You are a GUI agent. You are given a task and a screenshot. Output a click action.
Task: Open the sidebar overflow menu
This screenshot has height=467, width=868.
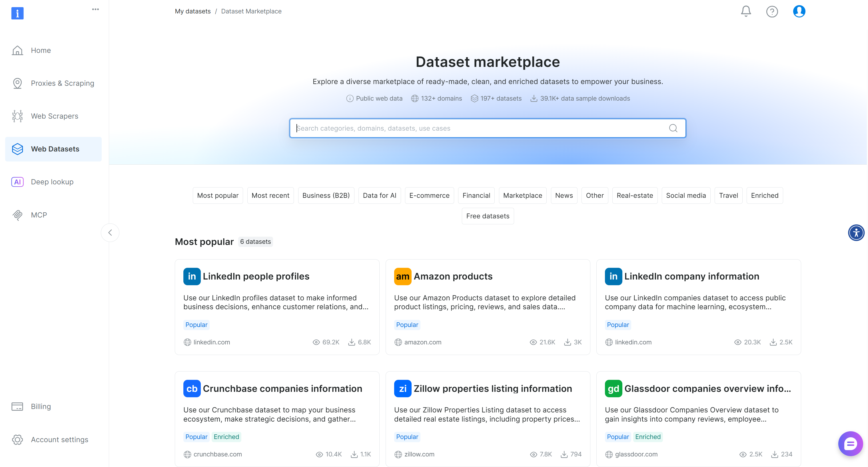[x=95, y=9]
